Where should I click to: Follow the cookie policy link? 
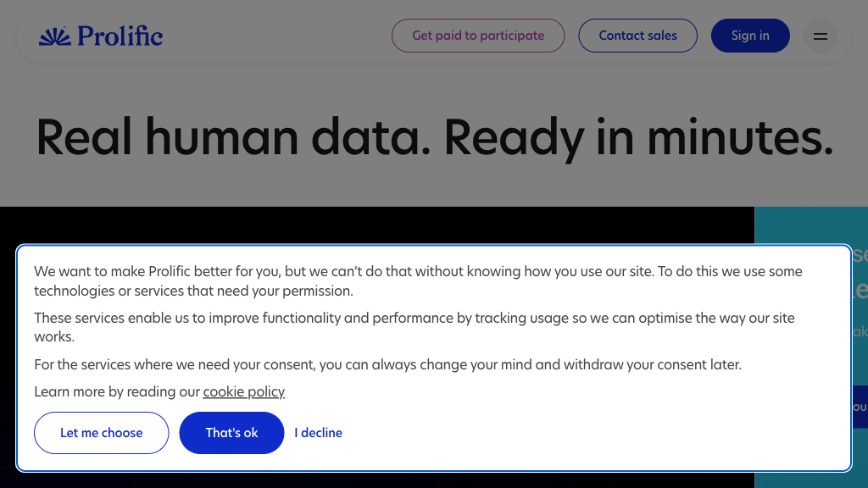point(243,391)
